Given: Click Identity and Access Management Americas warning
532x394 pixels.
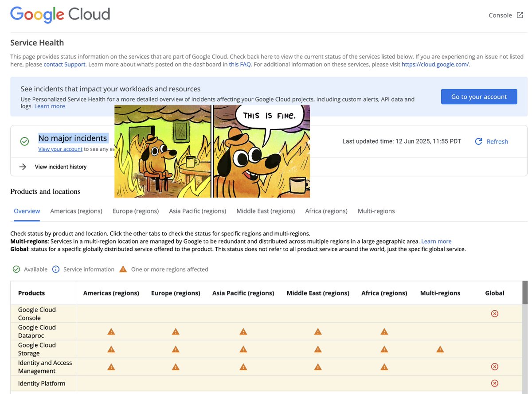Looking at the screenshot, I should pyautogui.click(x=111, y=367).
